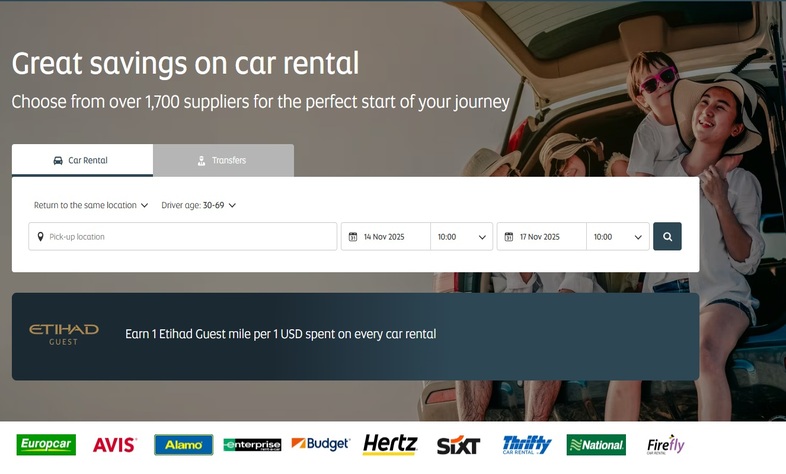Click the Thrifty car rental logo
786x474 pixels.
(527, 445)
